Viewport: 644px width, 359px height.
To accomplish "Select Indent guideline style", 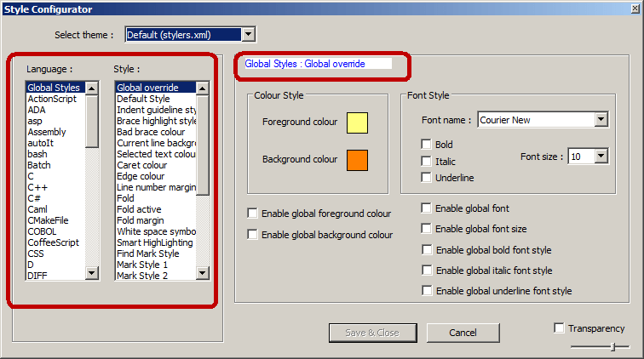I will (156, 110).
